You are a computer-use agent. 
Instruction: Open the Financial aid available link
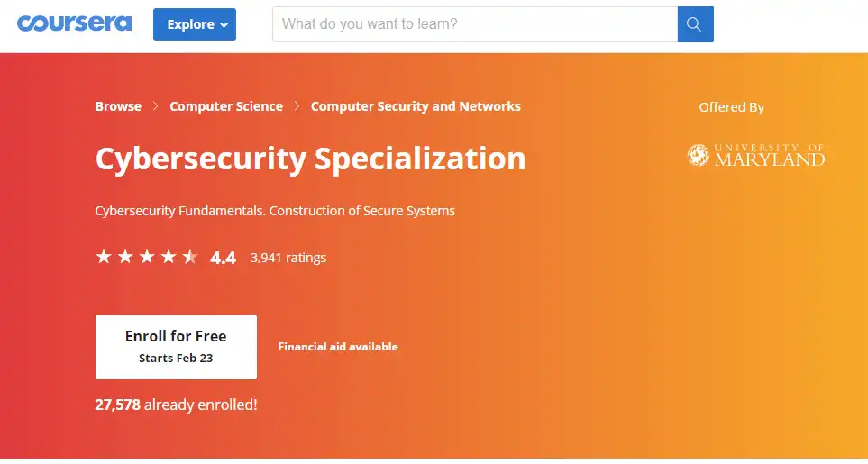(x=338, y=347)
